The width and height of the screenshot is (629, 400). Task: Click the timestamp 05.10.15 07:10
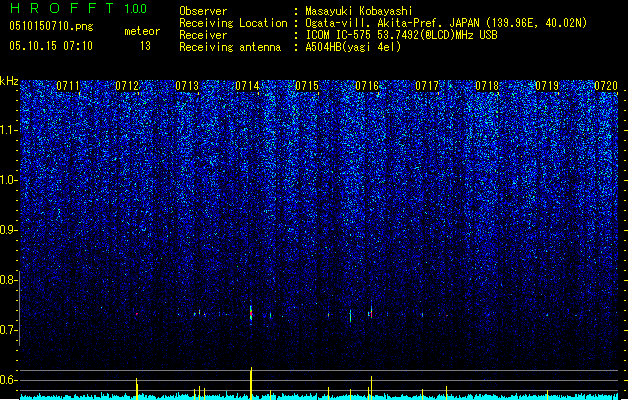click(x=51, y=46)
